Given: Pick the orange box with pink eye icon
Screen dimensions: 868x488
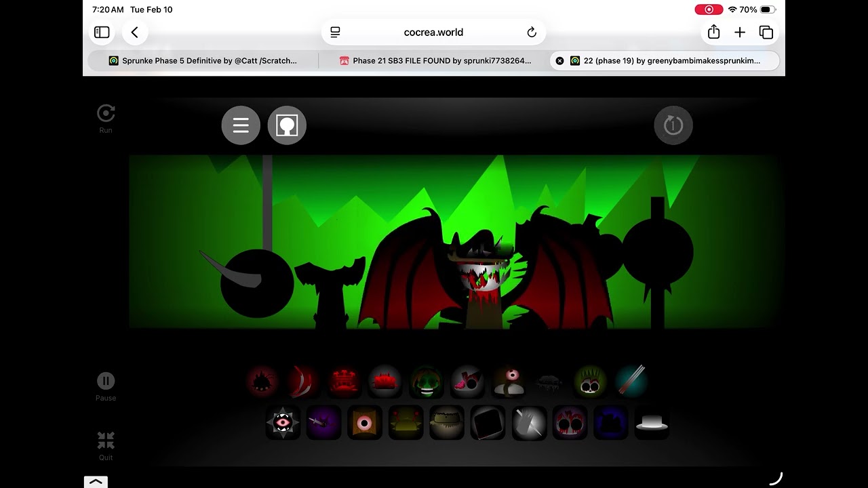Looking at the screenshot, I should (365, 423).
